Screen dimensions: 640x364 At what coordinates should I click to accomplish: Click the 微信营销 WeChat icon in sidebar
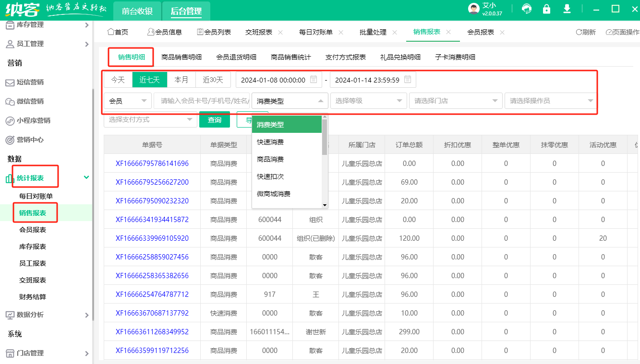(x=10, y=102)
